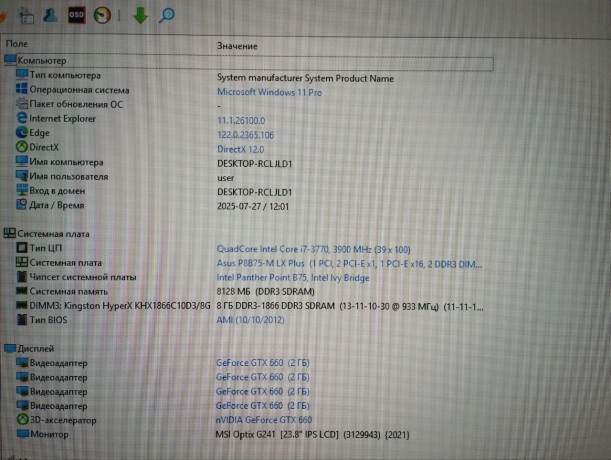
Task: Click the monitor icon beside Монитор
Action: 23,433
